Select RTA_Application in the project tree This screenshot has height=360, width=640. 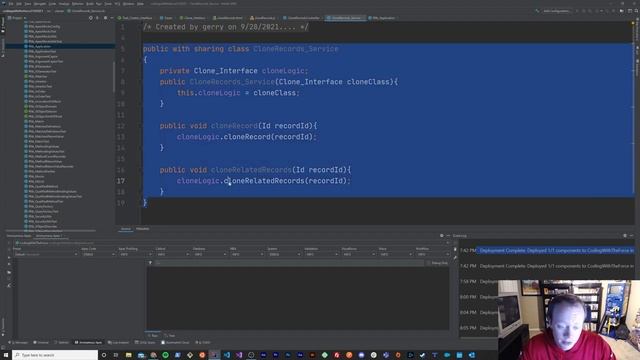[40, 47]
